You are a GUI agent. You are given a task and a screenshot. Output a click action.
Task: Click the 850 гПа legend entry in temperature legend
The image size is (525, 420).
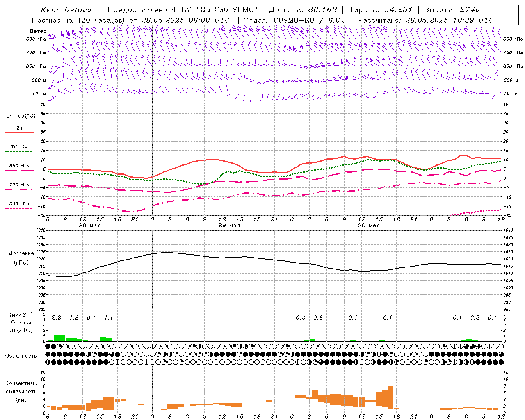point(19,166)
